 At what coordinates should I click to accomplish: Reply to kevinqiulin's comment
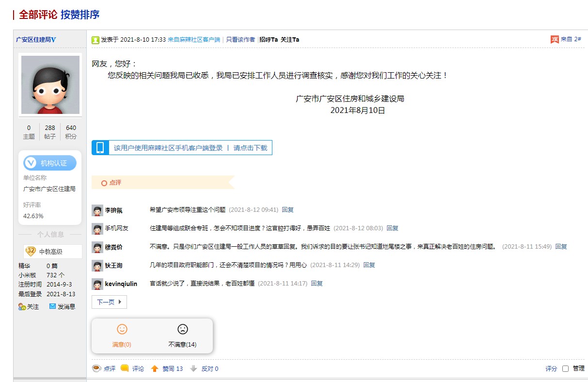click(x=317, y=284)
